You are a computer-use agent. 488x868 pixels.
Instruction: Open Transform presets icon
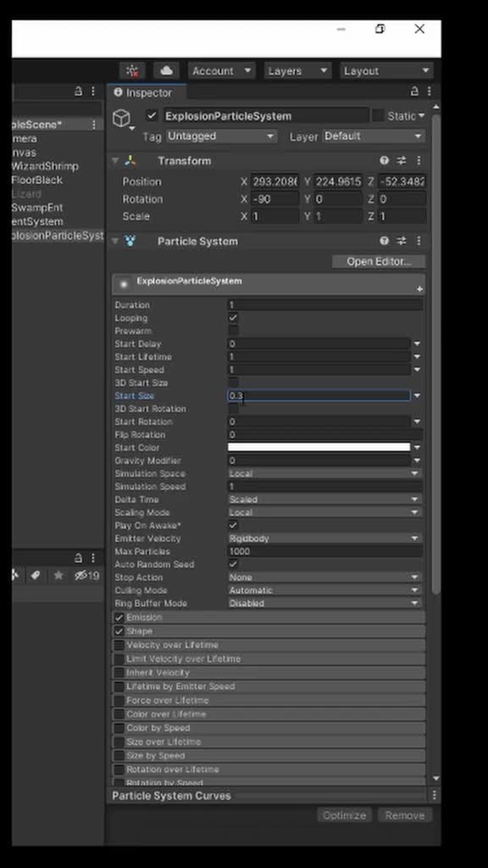click(401, 160)
